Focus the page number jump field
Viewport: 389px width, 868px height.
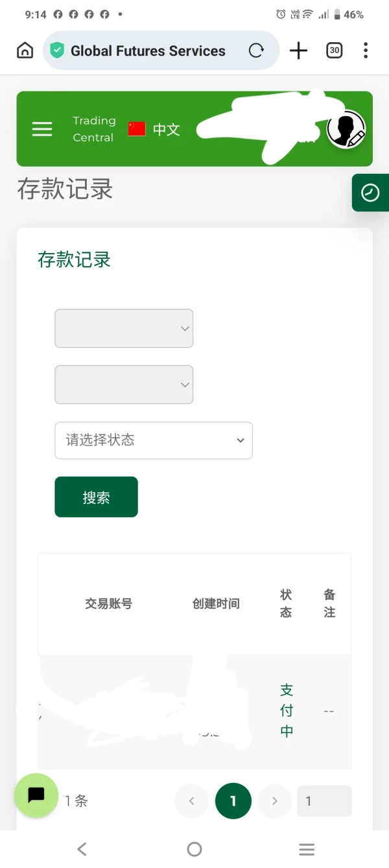pos(324,801)
